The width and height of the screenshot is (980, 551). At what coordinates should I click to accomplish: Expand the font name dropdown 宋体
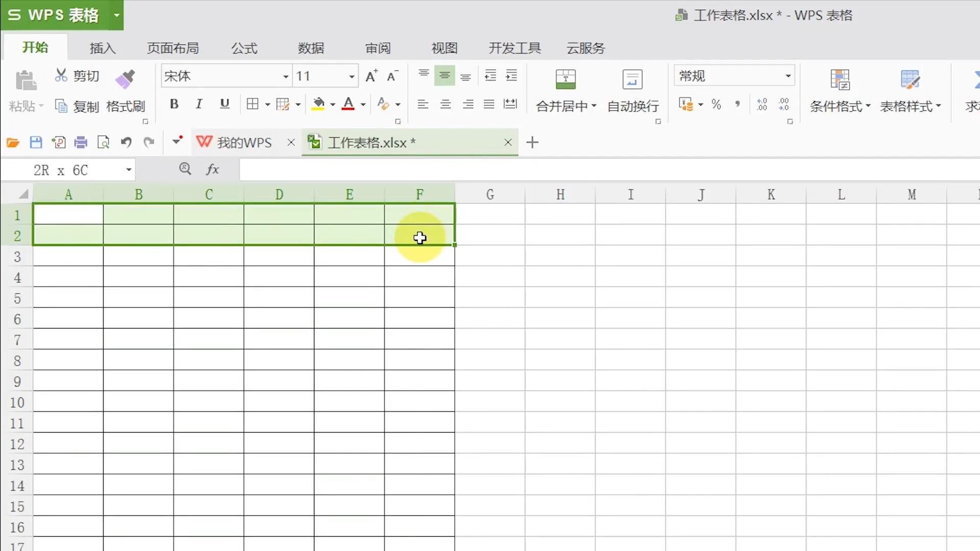coord(285,77)
